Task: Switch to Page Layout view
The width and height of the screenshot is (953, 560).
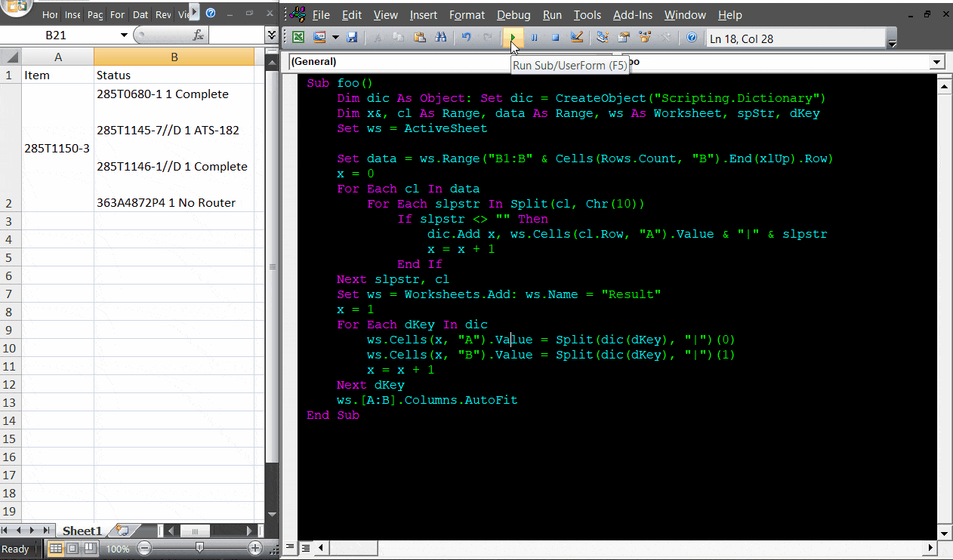Action: click(72, 549)
